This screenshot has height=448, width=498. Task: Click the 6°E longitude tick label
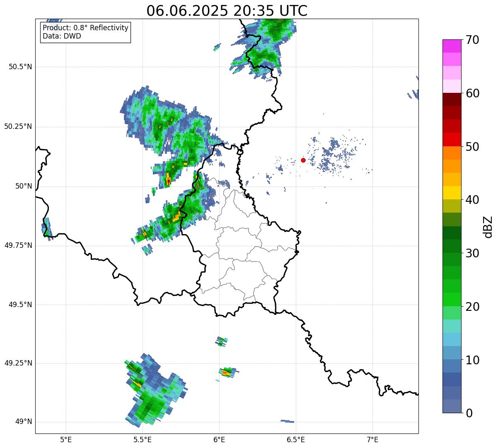219,439
